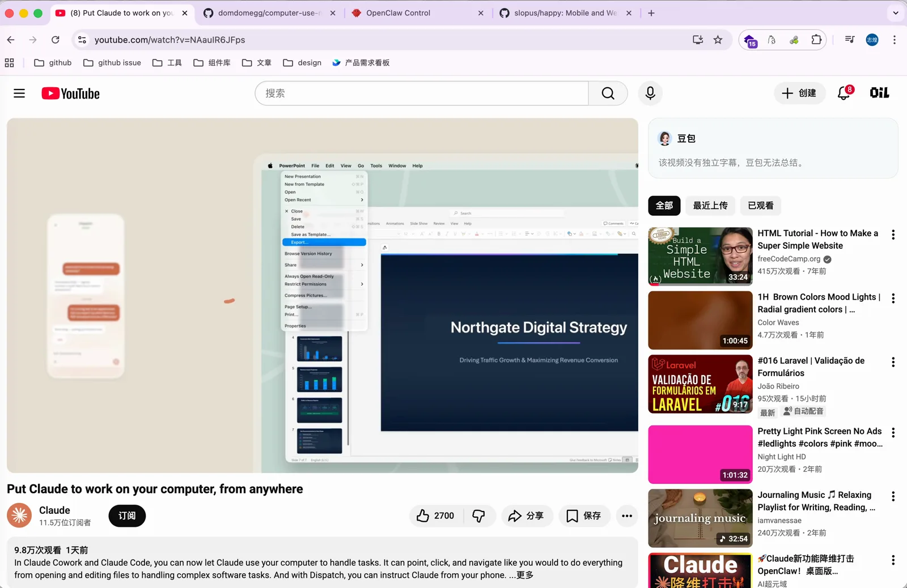Open Laravel Validação video thumbnail

coord(700,384)
